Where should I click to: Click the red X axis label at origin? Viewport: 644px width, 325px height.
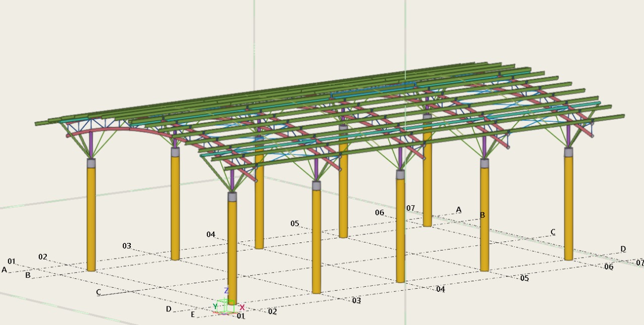tap(241, 306)
